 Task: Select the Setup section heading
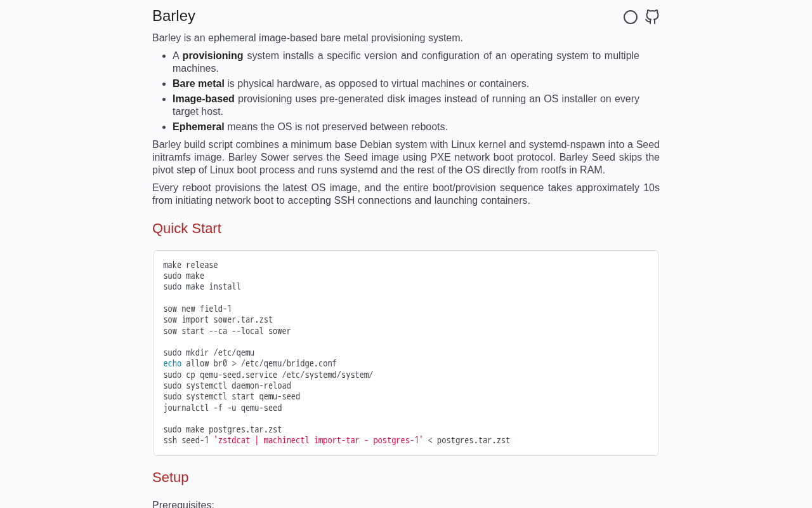(x=171, y=478)
